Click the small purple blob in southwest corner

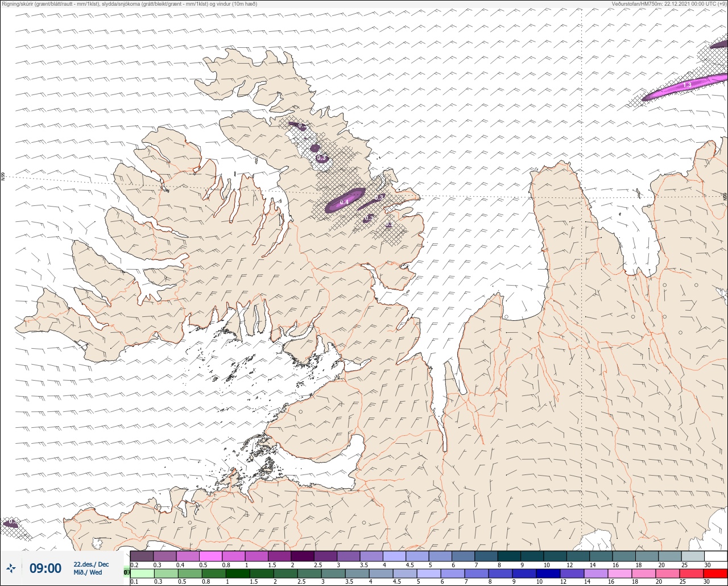coord(11,523)
